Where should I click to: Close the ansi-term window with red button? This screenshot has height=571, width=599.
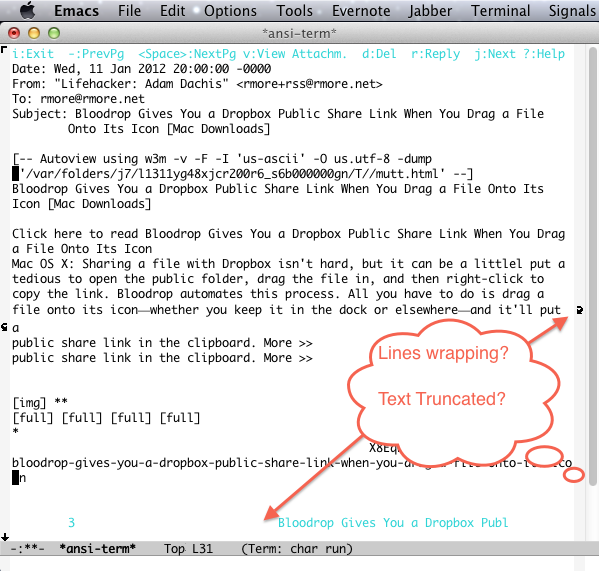pyautogui.click(x=14, y=33)
